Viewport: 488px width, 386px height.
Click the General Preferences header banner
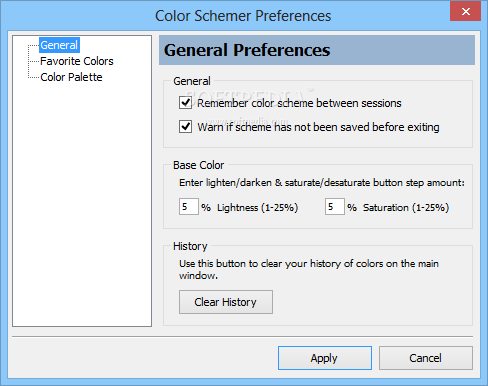point(317,50)
